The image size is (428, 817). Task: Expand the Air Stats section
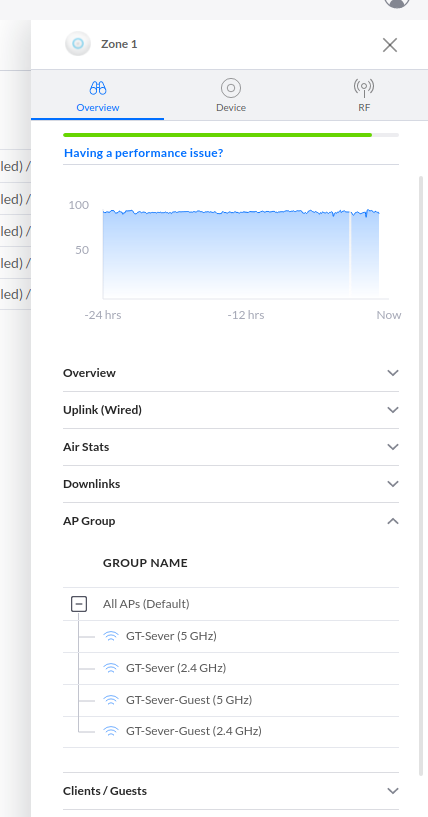pyautogui.click(x=231, y=447)
